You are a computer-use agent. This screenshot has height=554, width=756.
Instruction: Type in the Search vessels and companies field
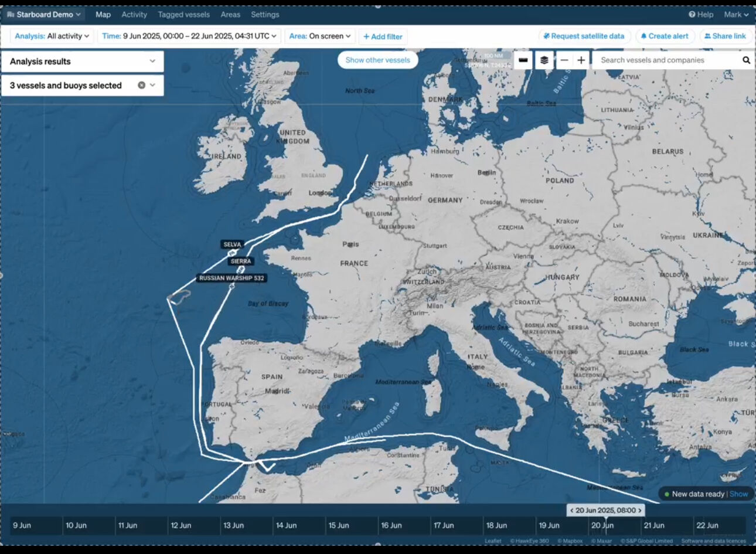tap(665, 60)
